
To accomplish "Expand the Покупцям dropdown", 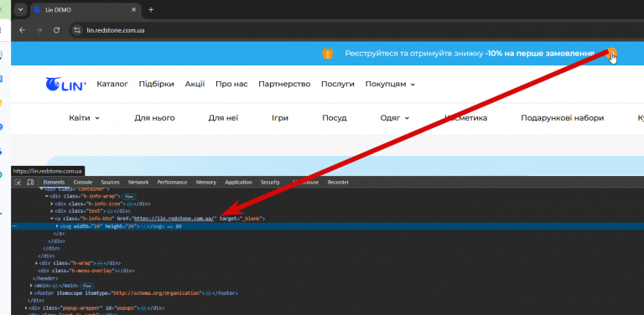I will point(390,84).
